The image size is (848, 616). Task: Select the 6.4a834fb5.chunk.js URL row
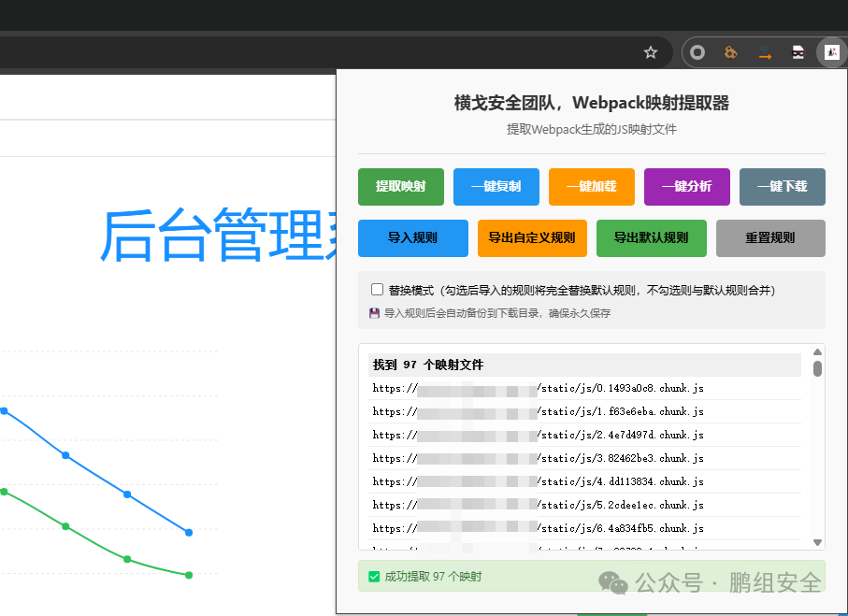[x=584, y=528]
